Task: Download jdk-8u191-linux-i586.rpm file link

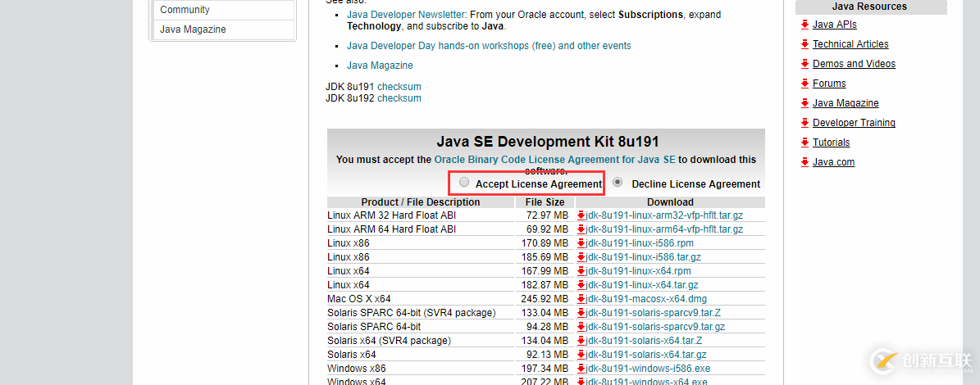Action: tap(640, 243)
